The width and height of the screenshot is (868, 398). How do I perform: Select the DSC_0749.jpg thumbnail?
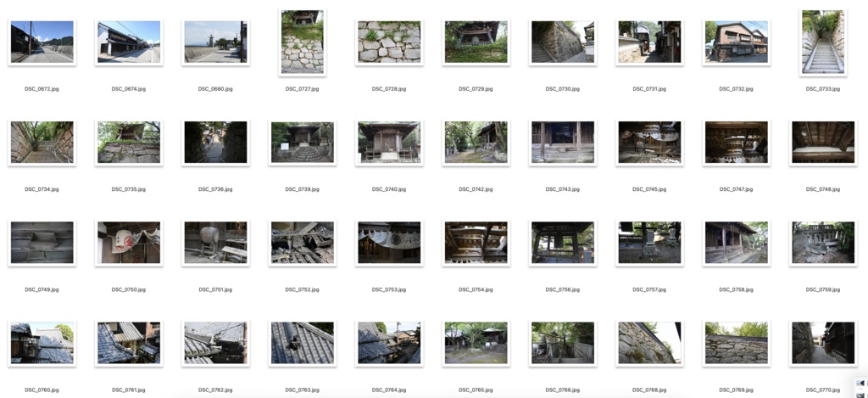[42, 243]
